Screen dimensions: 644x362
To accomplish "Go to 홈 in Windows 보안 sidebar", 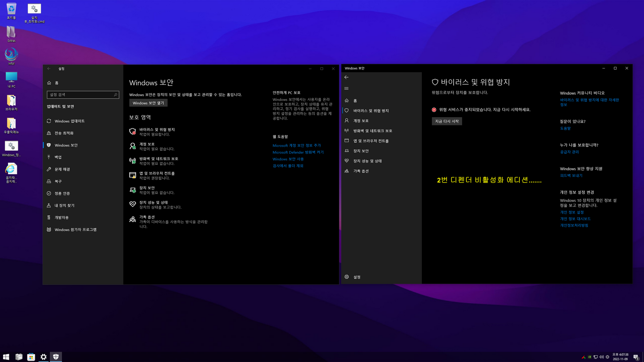I will (381, 101).
